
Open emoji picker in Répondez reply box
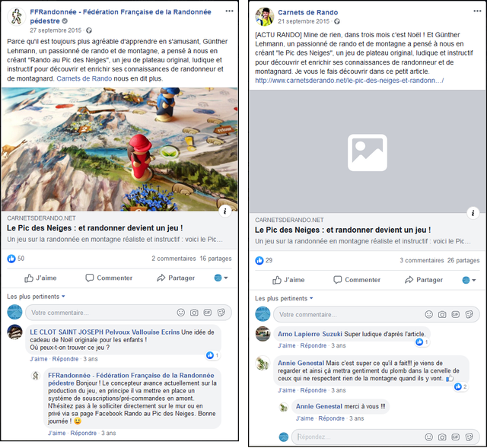(x=428, y=437)
